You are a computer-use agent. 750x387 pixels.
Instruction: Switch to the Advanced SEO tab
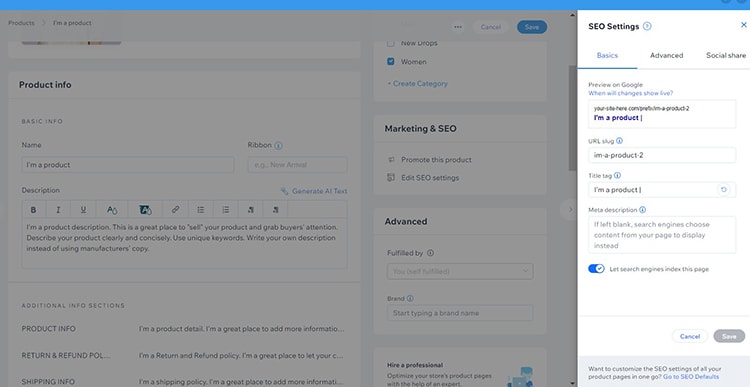(666, 55)
